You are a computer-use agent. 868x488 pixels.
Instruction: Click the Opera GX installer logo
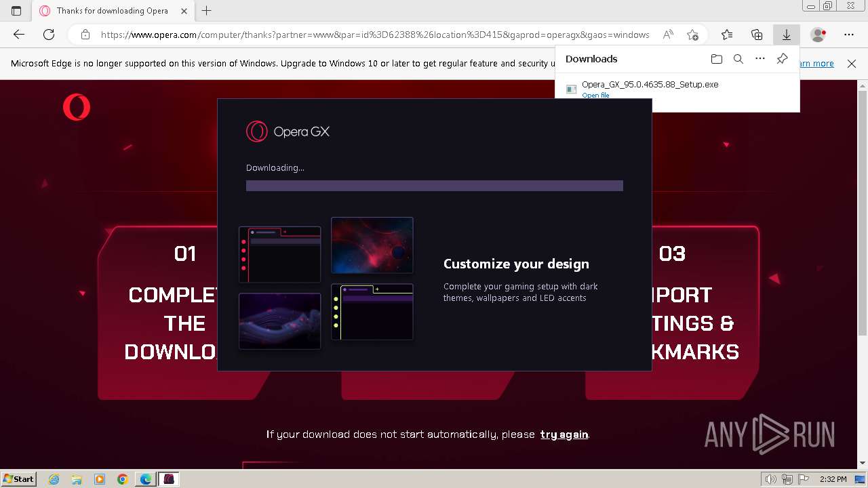coord(288,131)
